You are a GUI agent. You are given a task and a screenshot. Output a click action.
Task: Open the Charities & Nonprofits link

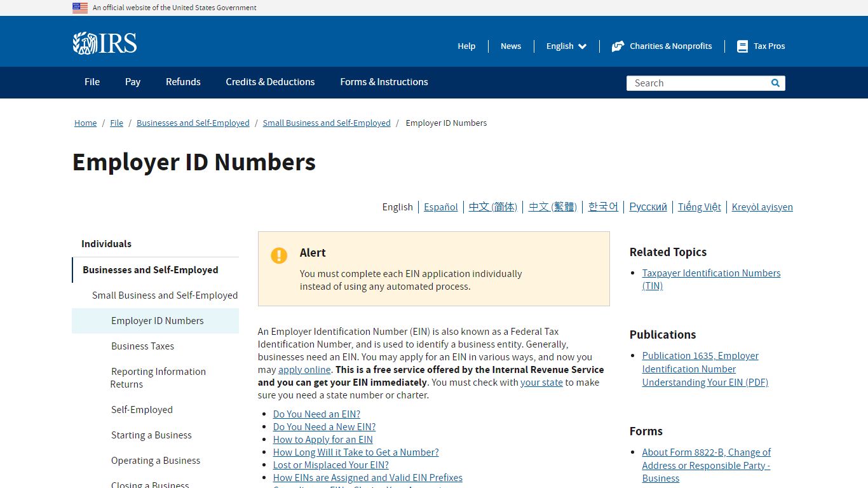[x=670, y=46]
